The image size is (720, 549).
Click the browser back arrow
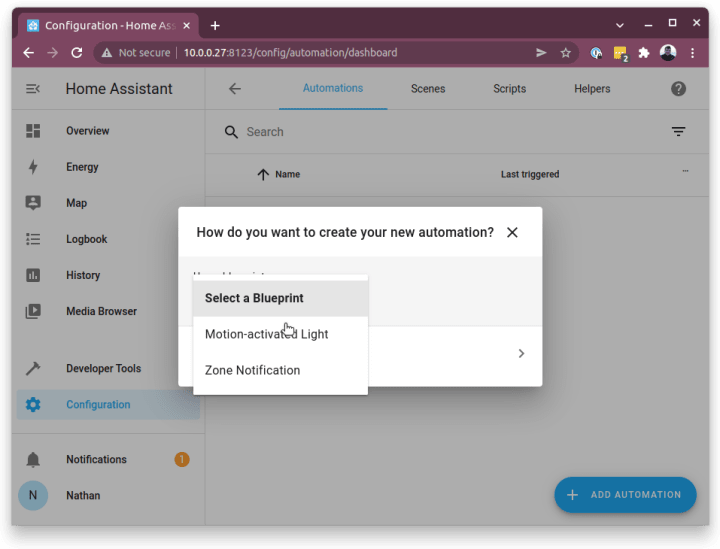[28, 53]
